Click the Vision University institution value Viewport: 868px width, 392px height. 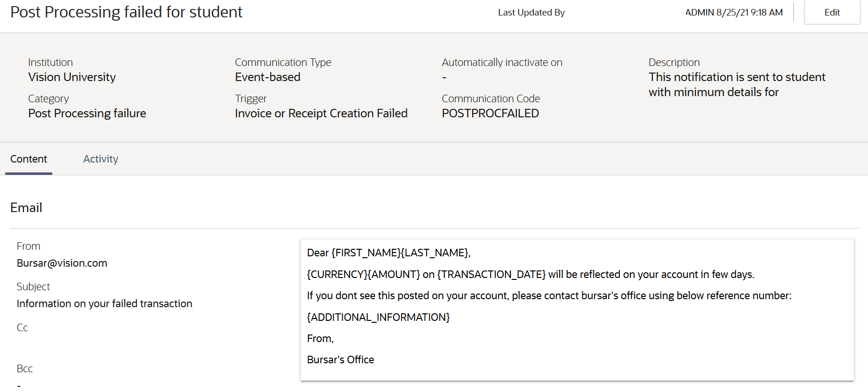(x=72, y=77)
